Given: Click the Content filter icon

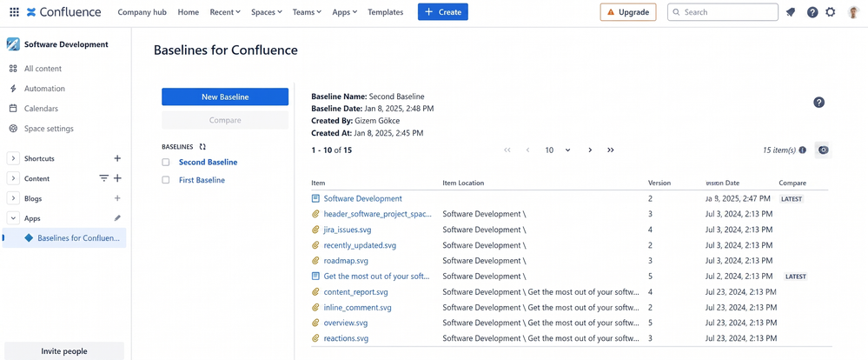Looking at the screenshot, I should point(103,178).
